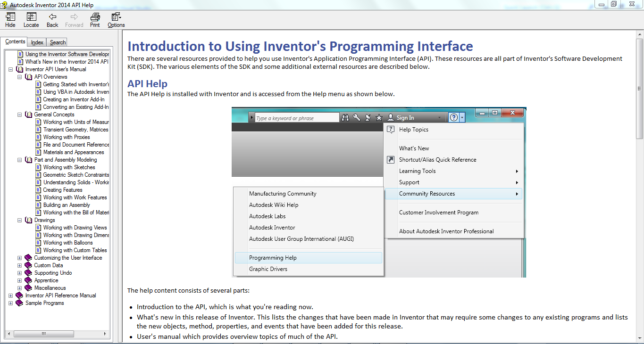644x344 pixels.
Task: Open Geometric Sketch Constraints topic
Action: (x=76, y=175)
